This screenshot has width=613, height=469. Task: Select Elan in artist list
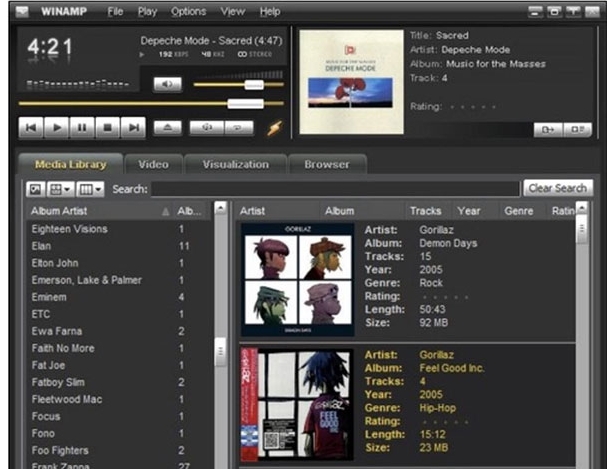point(119,246)
